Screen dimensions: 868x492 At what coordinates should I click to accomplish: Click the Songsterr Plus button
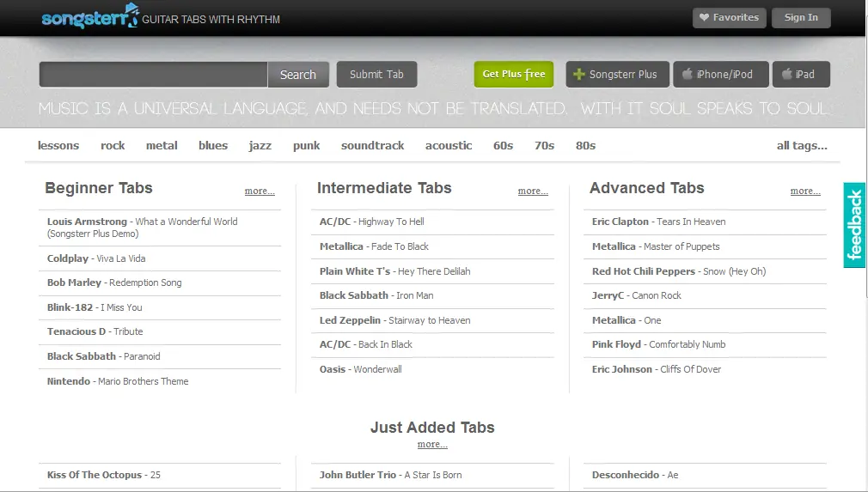pyautogui.click(x=617, y=74)
